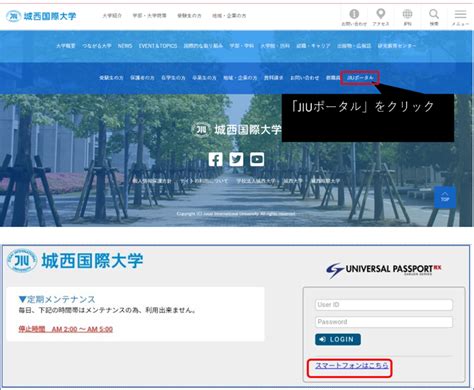Click 卒業生の方 link
Viewport: 474px width, 390px height.
pos(204,78)
